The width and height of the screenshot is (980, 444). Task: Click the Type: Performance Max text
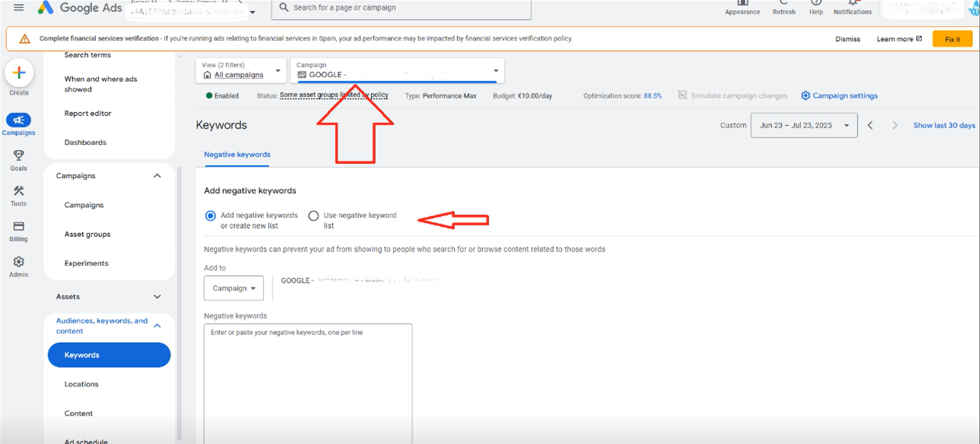coord(441,96)
